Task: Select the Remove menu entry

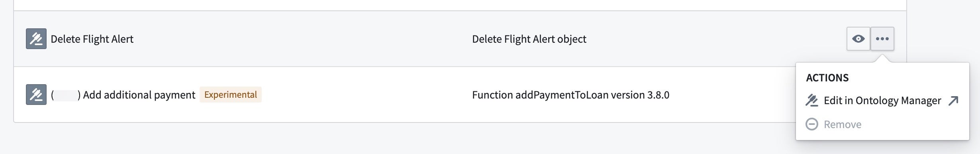Action: click(x=882, y=124)
